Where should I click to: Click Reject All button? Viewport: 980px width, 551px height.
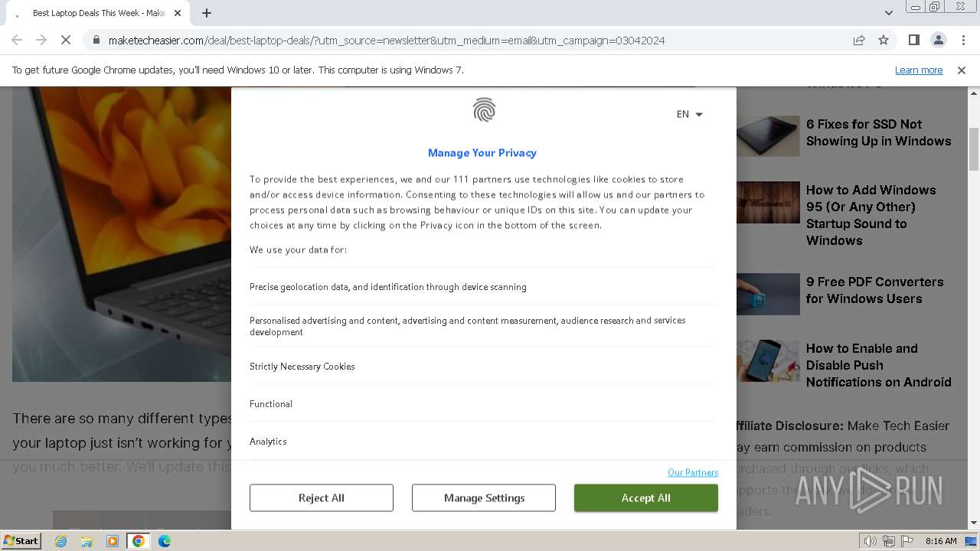click(322, 497)
